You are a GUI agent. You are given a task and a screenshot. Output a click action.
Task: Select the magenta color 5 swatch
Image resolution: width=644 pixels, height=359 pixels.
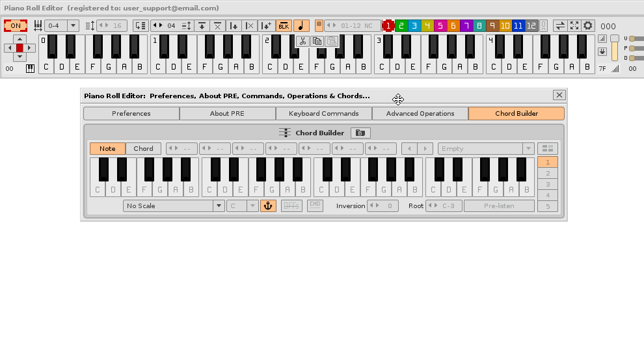pyautogui.click(x=440, y=26)
